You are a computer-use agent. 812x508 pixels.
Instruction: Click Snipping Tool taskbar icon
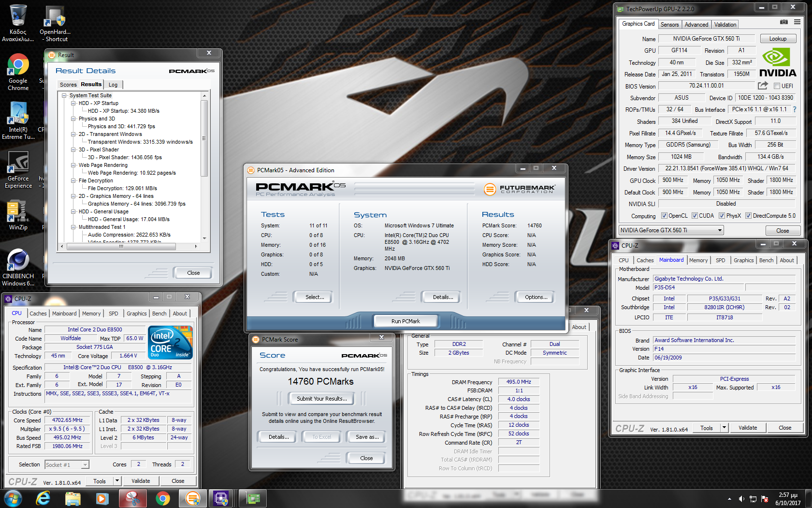tap(133, 498)
